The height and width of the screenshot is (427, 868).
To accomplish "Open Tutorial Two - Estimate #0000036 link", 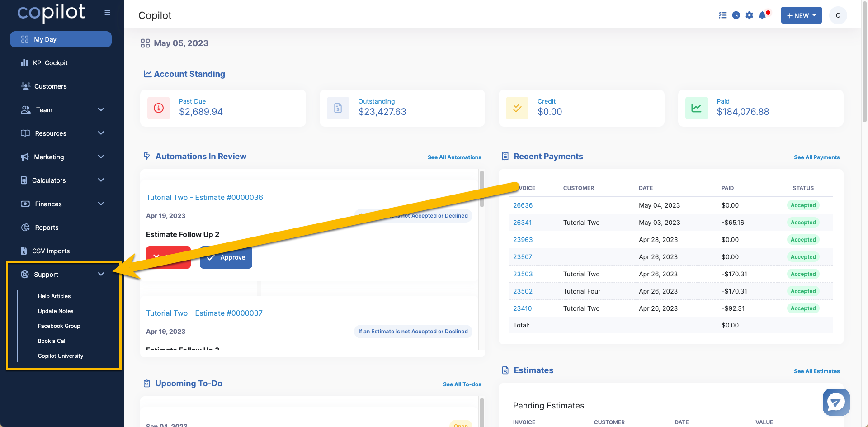I will click(204, 198).
